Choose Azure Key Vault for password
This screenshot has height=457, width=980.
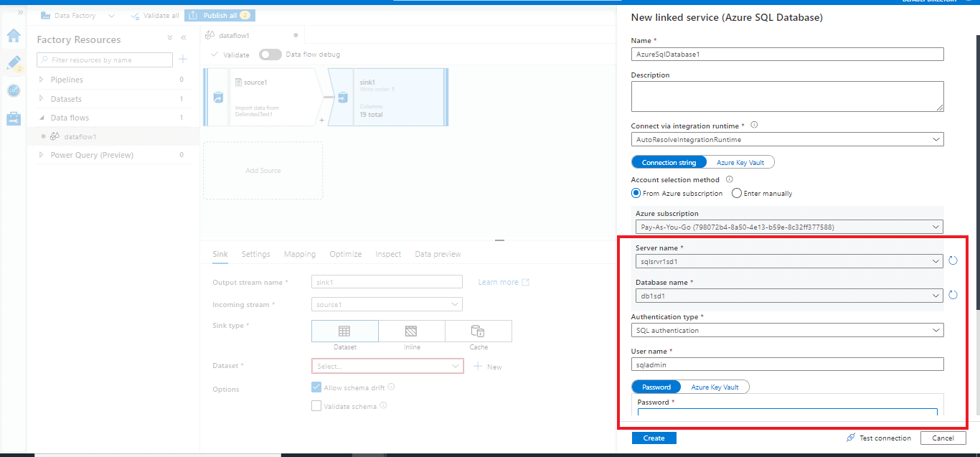point(715,387)
